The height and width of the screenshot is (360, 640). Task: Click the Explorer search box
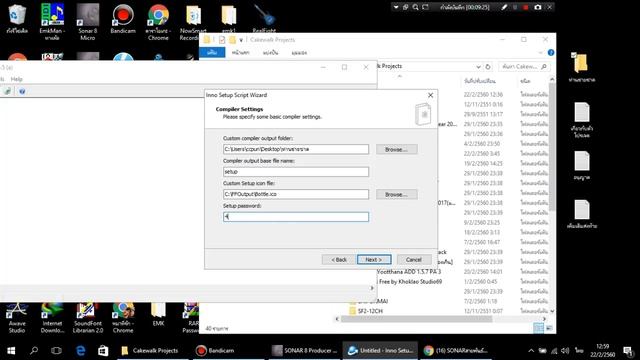524,67
